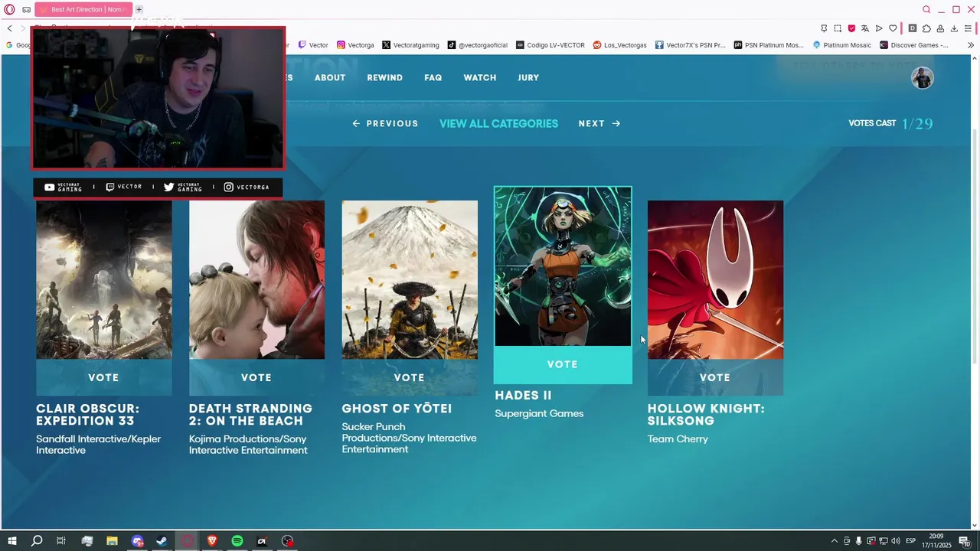The image size is (980, 551).
Task: Expand the bookmarks bar overflow chevron
Action: point(971,45)
